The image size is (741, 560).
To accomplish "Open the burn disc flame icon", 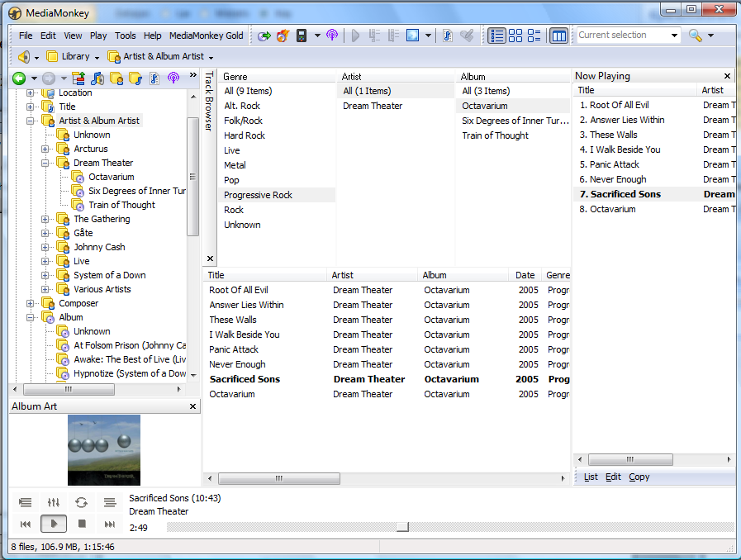I will pyautogui.click(x=283, y=36).
